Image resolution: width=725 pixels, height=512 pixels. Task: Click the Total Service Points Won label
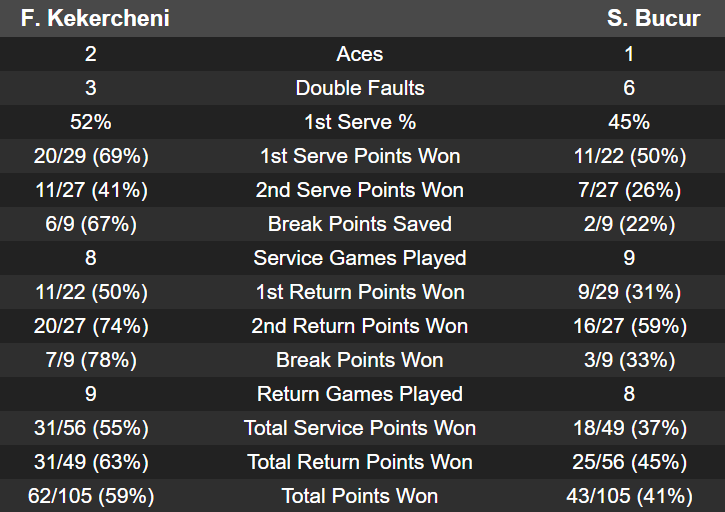click(x=360, y=428)
